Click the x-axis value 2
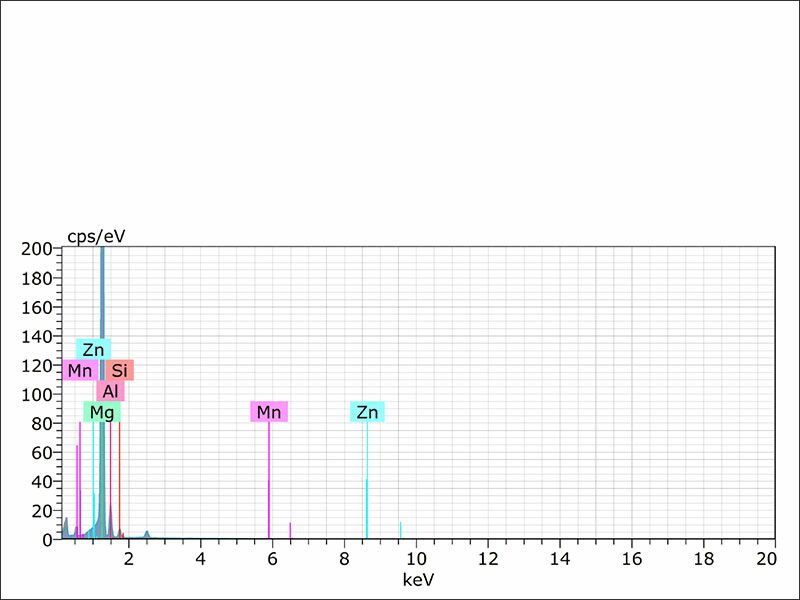Screen dimensions: 800x600 pyautogui.click(x=129, y=559)
